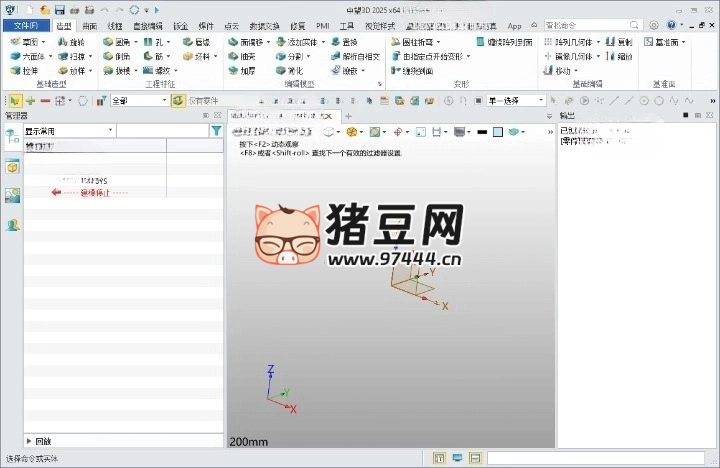Toggle the 仅有零件 filter button
720x468 pixels.
(x=178, y=101)
